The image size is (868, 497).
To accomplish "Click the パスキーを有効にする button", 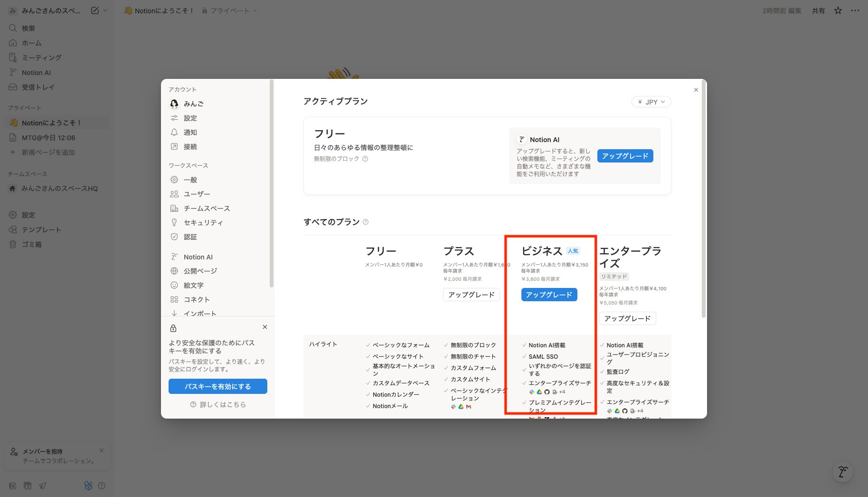I will coord(217,386).
